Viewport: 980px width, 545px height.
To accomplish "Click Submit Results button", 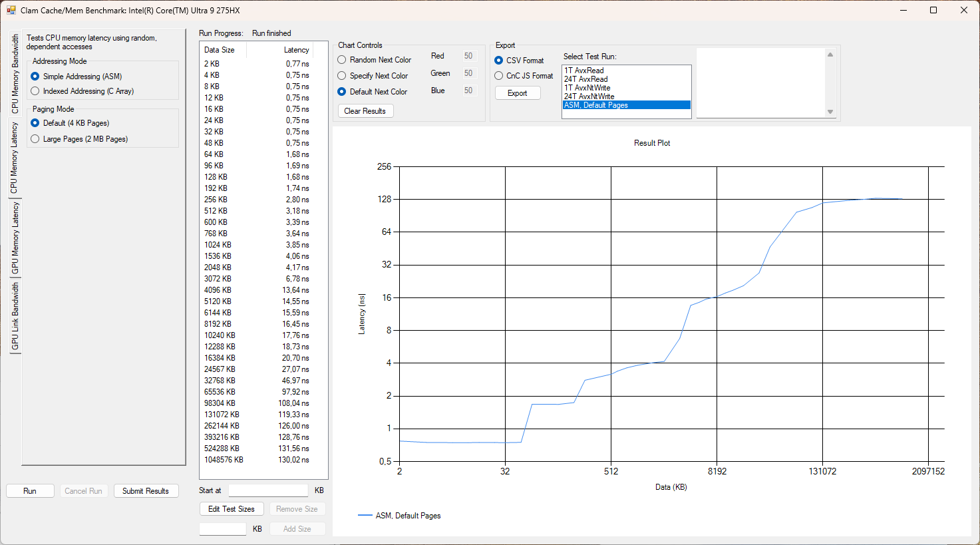I will tap(146, 491).
